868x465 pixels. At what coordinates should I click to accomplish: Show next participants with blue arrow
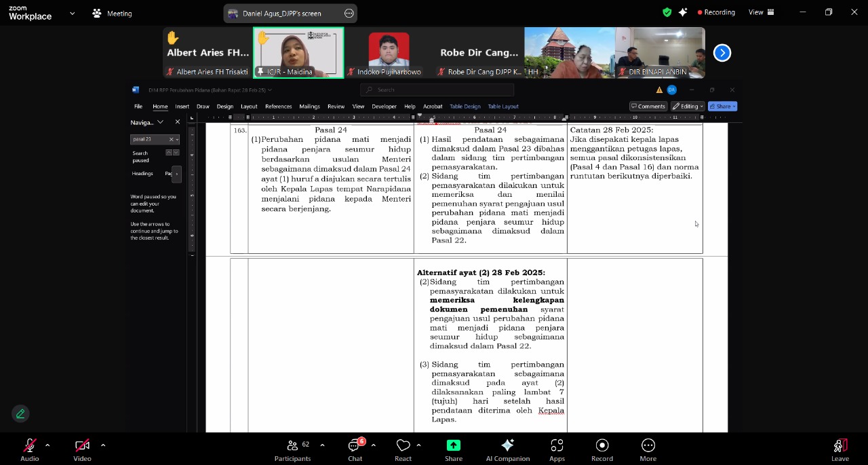[722, 52]
